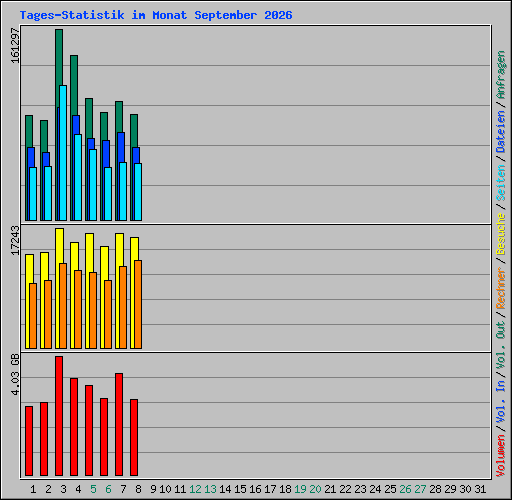
Task: Click green weekend day label 13
Action: pyautogui.click(x=210, y=489)
